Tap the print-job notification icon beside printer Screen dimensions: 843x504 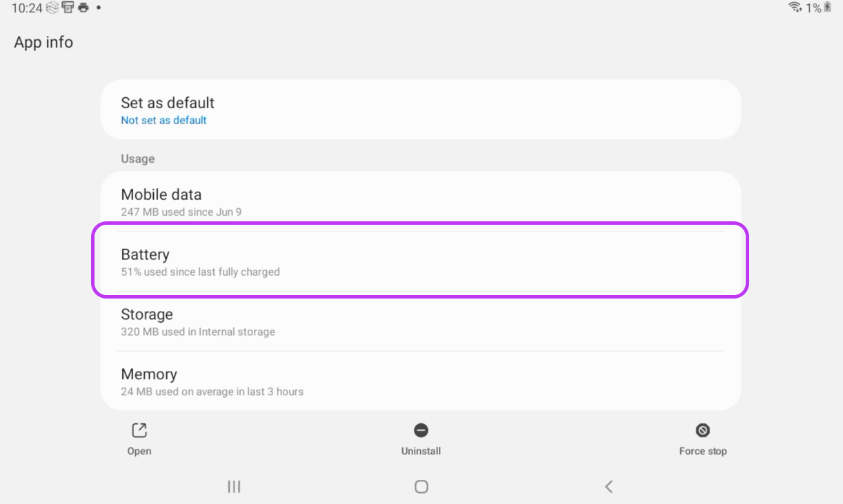point(68,8)
